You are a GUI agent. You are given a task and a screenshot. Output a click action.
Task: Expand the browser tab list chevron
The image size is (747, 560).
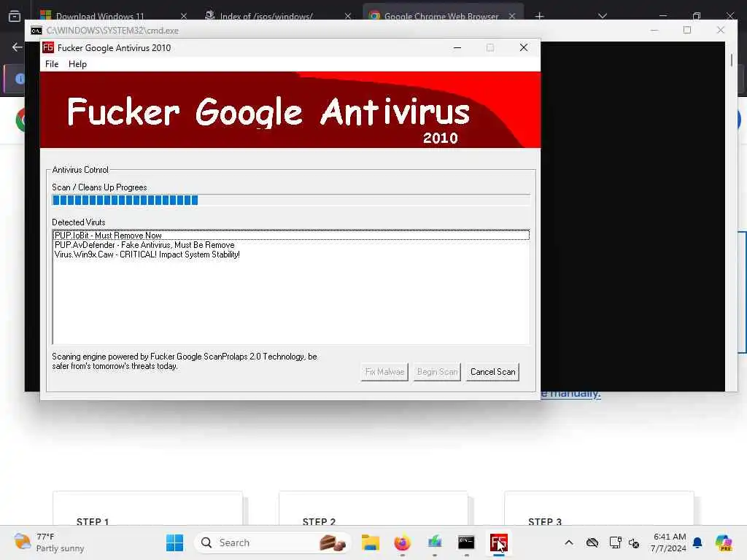tap(602, 16)
